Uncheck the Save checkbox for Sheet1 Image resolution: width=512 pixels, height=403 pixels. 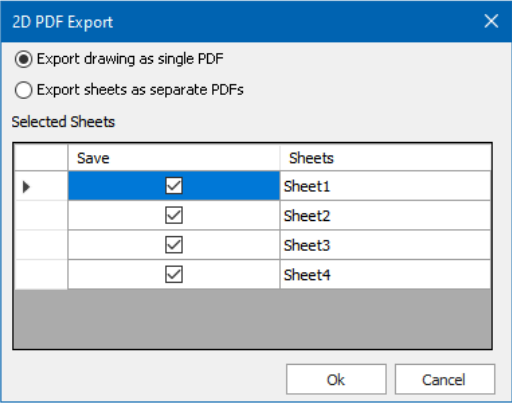[174, 186]
